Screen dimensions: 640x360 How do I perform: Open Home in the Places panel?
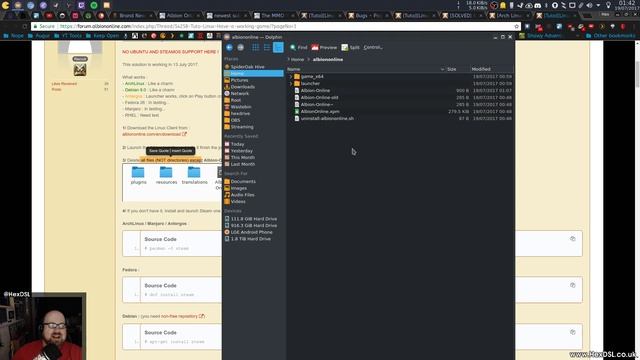(253, 73)
